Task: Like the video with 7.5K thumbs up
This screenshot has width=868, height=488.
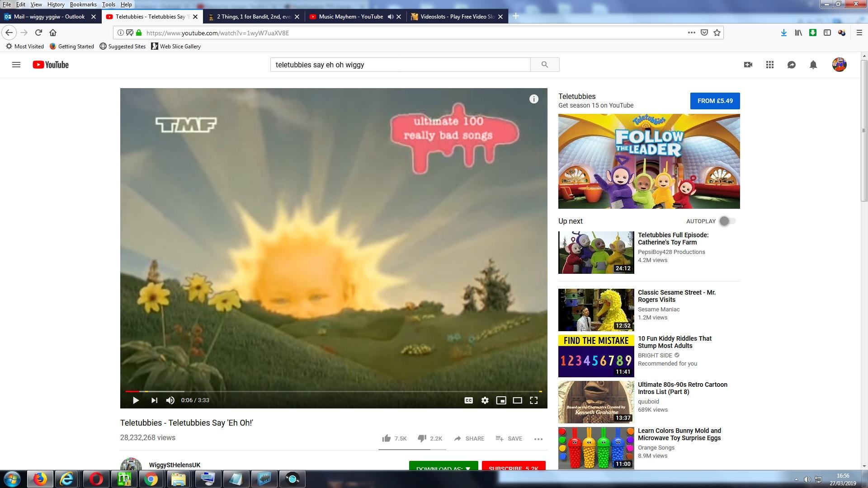Action: [394, 438]
